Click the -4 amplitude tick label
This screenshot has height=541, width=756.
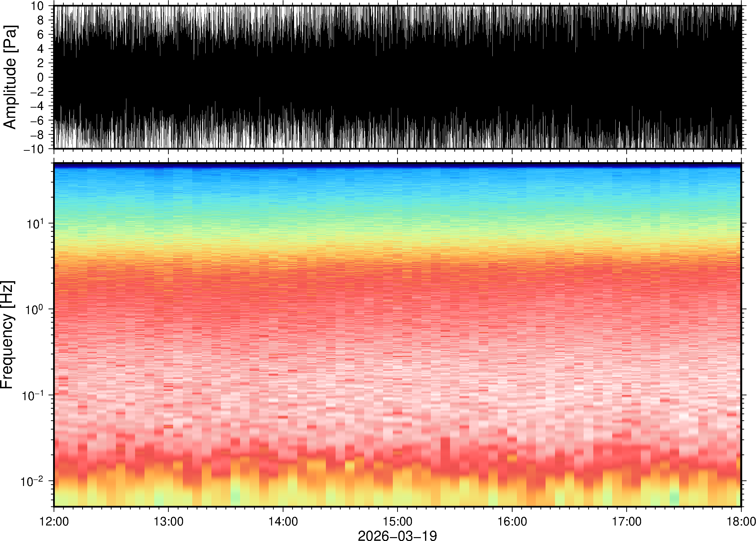[x=37, y=106]
